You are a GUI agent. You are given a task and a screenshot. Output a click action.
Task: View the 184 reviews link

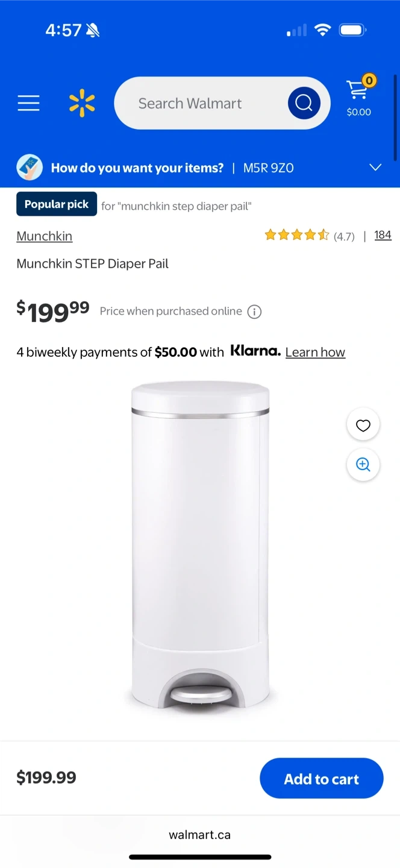383,235
